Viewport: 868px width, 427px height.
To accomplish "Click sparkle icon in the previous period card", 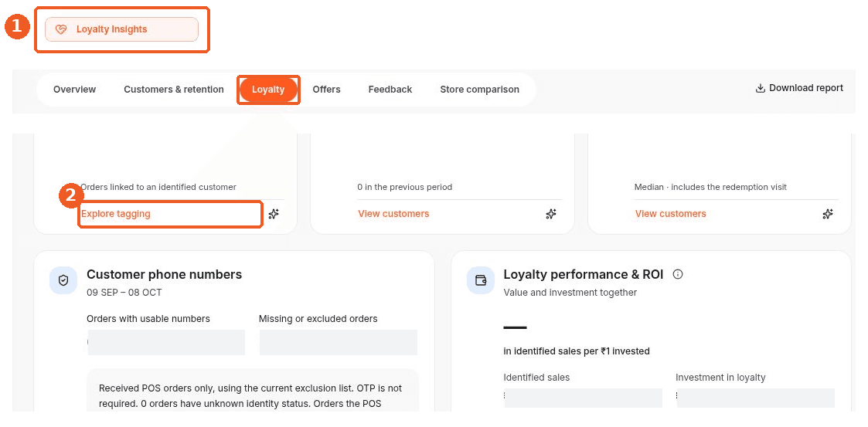I will click(551, 214).
